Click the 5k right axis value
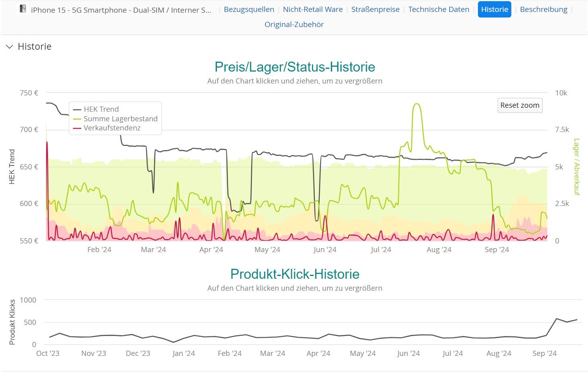 pos(559,167)
